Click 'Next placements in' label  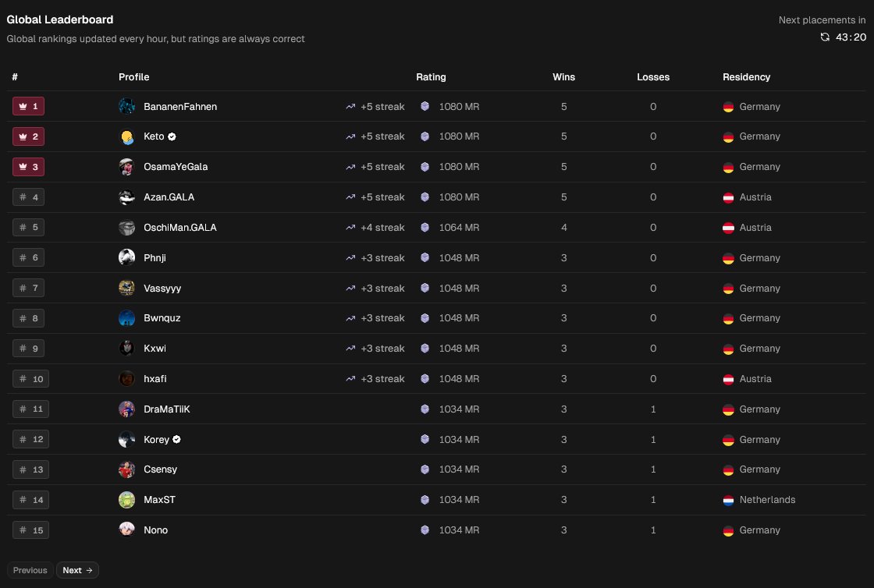click(822, 20)
